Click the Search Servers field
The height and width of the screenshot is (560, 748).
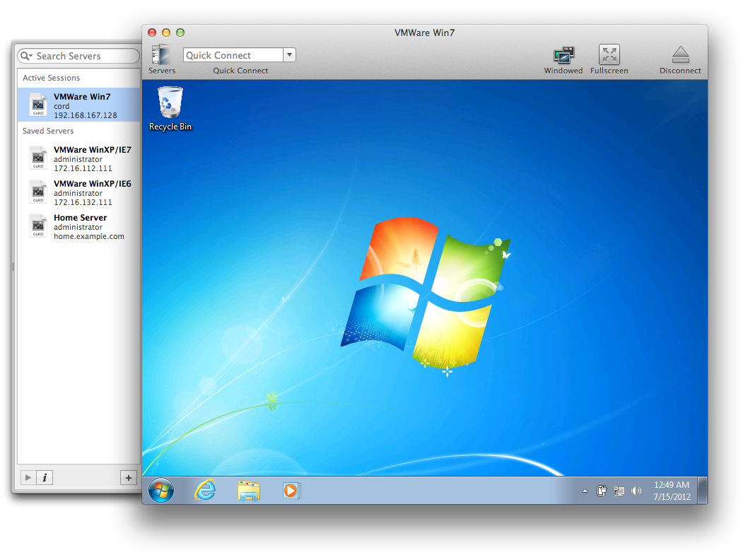[78, 56]
